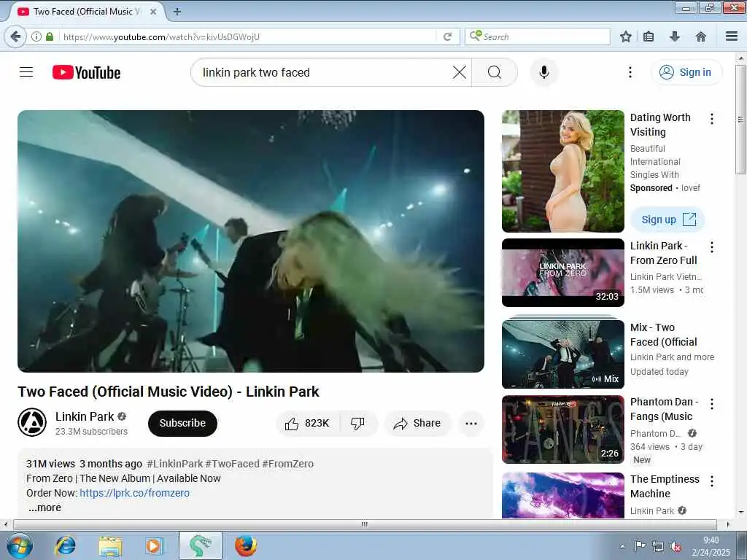Open the lprk.co/fromzero link
This screenshot has width=747, height=560.
(134, 493)
